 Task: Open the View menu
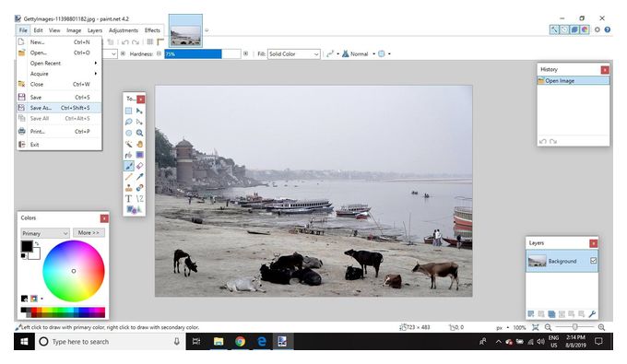[x=54, y=30]
